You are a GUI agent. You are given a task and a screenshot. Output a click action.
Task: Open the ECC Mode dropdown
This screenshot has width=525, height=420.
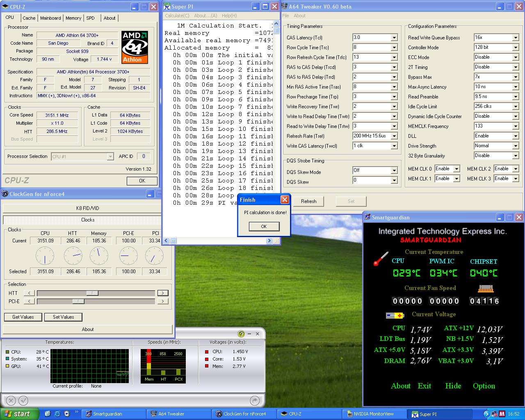click(x=516, y=57)
